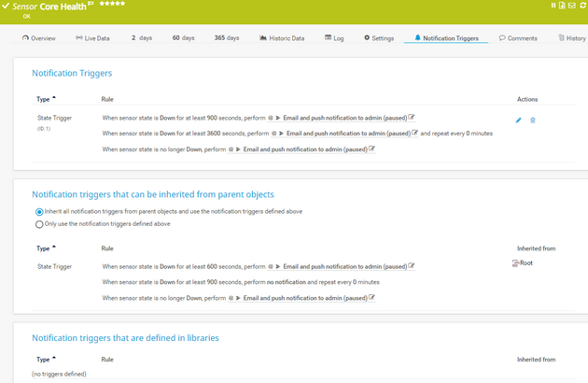
Task: Click the pause sensor icon in header
Action: [553, 6]
